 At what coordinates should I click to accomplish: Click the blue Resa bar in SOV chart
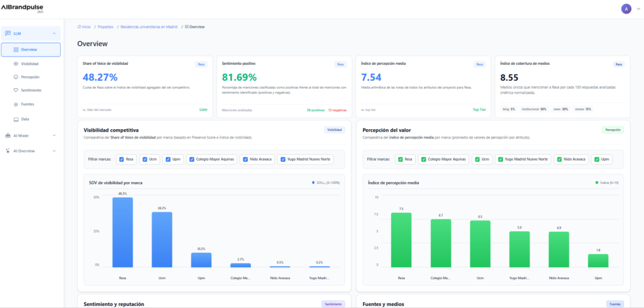(123, 232)
